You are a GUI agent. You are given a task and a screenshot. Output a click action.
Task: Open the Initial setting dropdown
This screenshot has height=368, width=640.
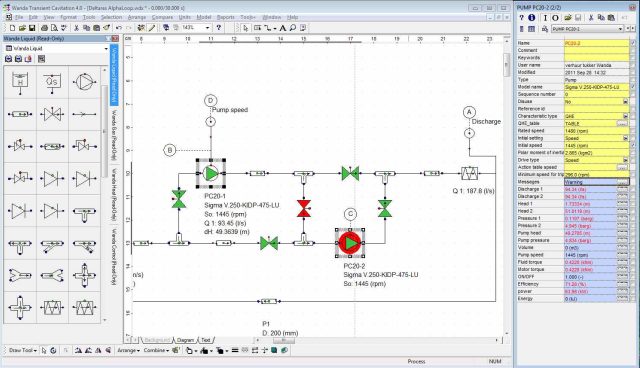[625, 138]
